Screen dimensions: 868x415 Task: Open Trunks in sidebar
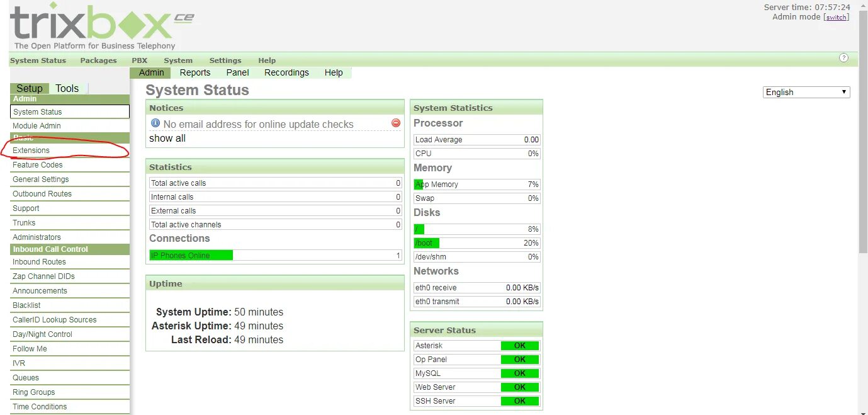pos(70,223)
